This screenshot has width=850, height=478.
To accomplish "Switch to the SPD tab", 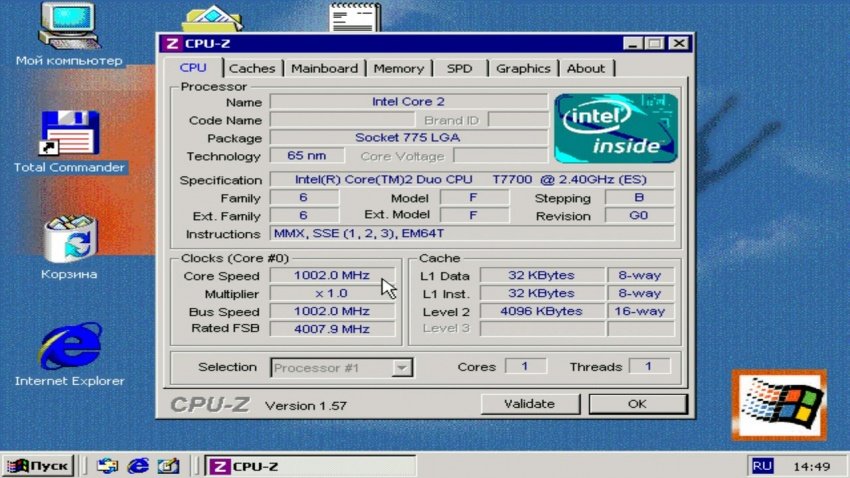I will (460, 68).
